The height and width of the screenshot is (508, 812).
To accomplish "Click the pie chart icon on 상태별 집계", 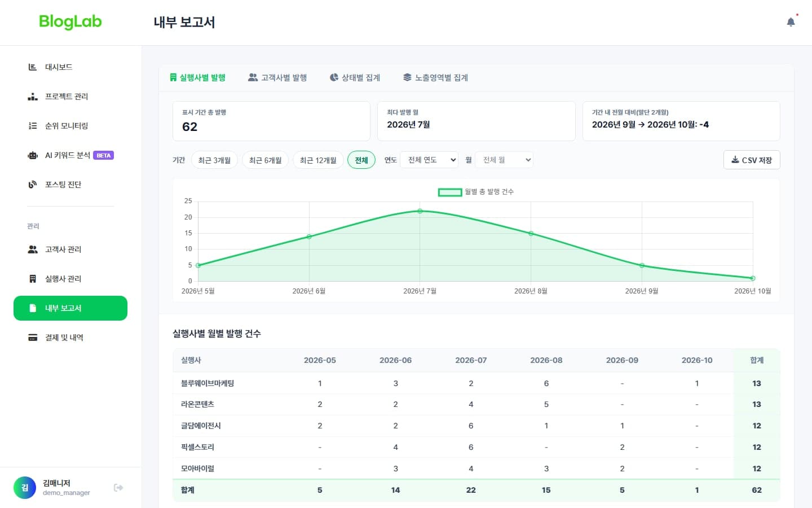I will [x=334, y=77].
